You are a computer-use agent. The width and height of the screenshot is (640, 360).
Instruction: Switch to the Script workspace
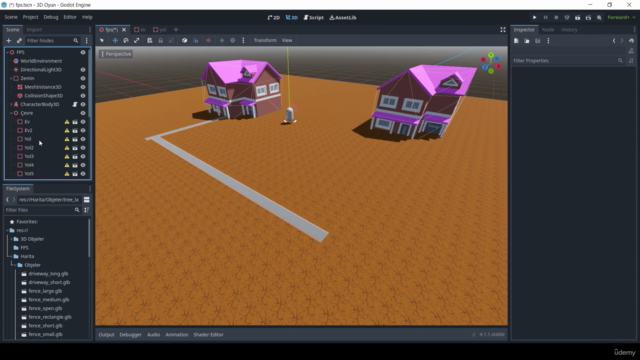pyautogui.click(x=313, y=18)
